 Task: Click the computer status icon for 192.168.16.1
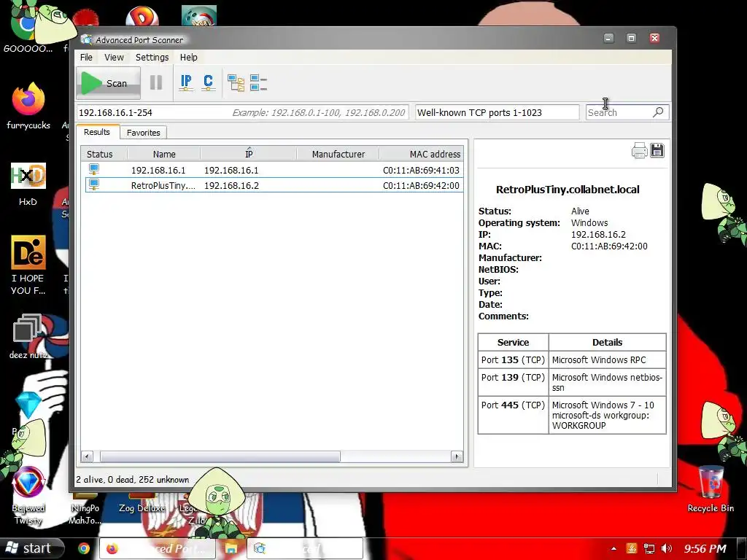(x=94, y=169)
